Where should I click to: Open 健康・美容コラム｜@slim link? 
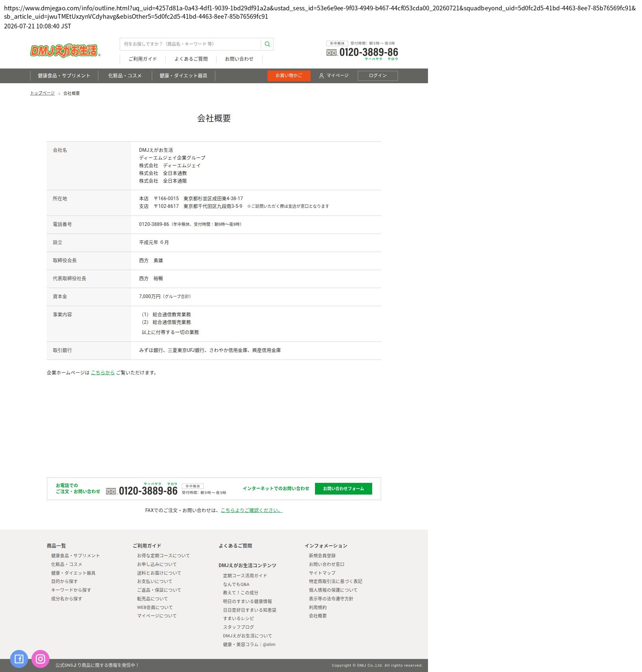pyautogui.click(x=249, y=644)
